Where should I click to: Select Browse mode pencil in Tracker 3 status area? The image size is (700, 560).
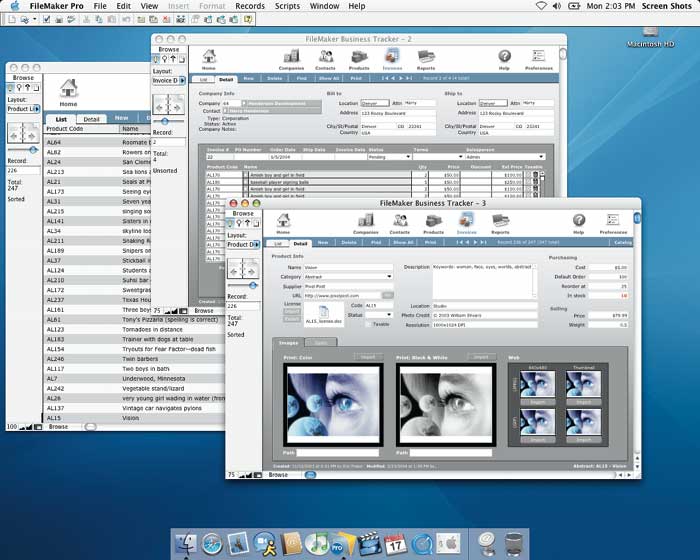click(231, 223)
